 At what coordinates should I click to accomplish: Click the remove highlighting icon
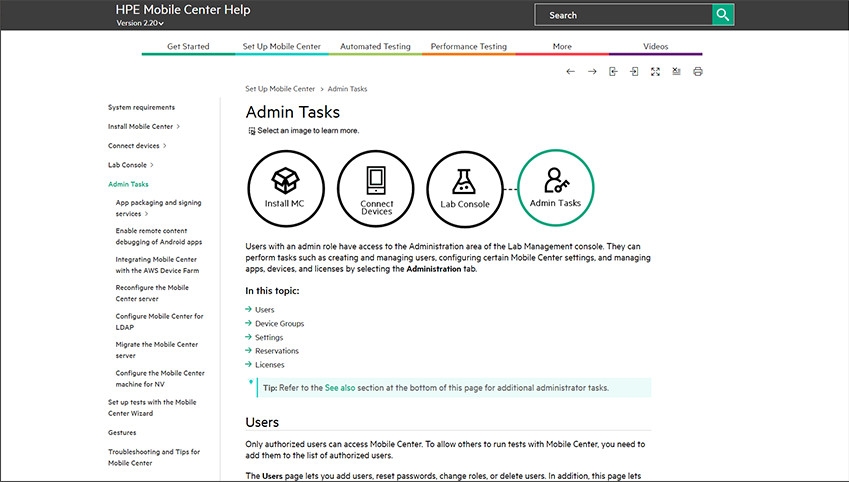[677, 72]
